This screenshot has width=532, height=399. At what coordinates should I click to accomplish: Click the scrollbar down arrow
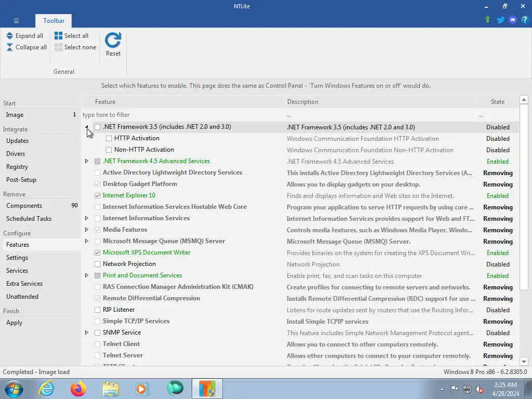click(x=524, y=362)
